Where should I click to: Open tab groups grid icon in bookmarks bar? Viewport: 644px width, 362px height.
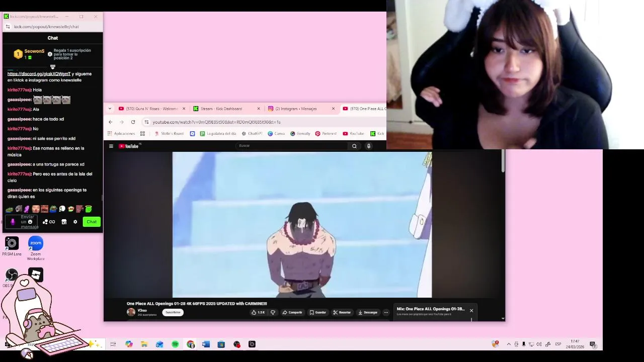click(x=142, y=134)
